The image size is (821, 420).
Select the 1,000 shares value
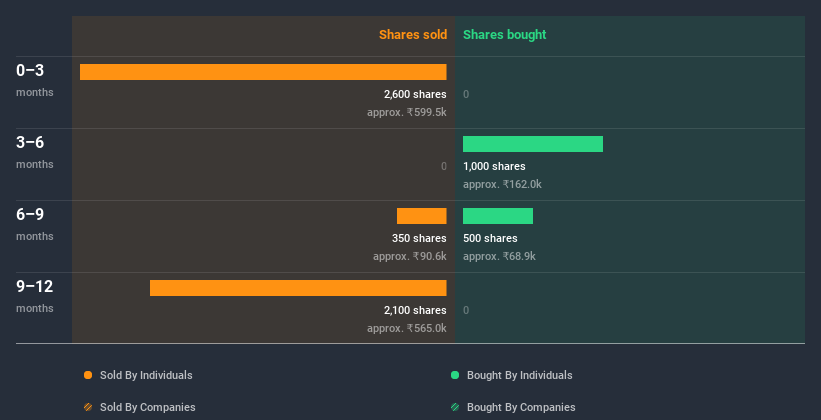[494, 166]
